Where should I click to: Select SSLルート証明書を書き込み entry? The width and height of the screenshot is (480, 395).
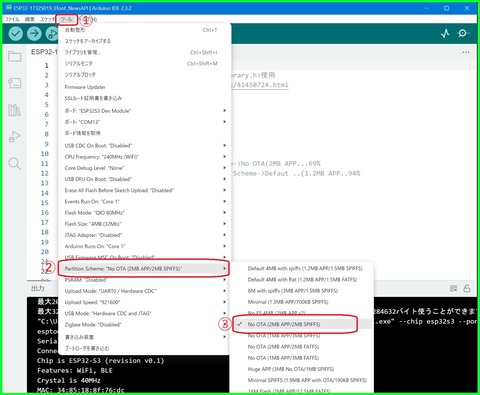click(144, 98)
